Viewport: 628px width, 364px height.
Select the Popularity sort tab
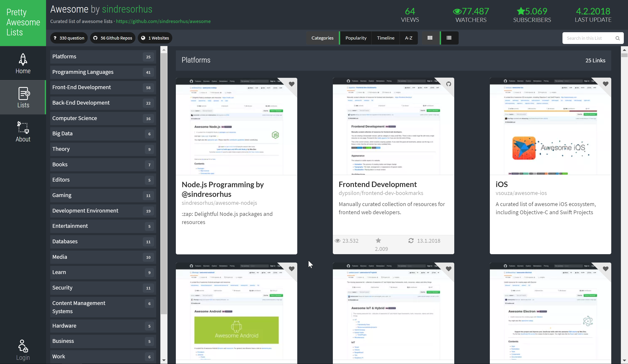click(356, 38)
